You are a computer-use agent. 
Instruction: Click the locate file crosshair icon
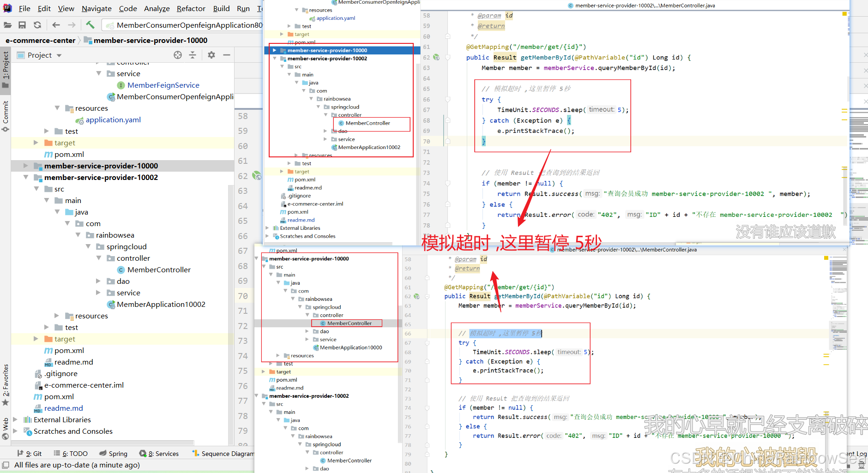click(x=178, y=55)
